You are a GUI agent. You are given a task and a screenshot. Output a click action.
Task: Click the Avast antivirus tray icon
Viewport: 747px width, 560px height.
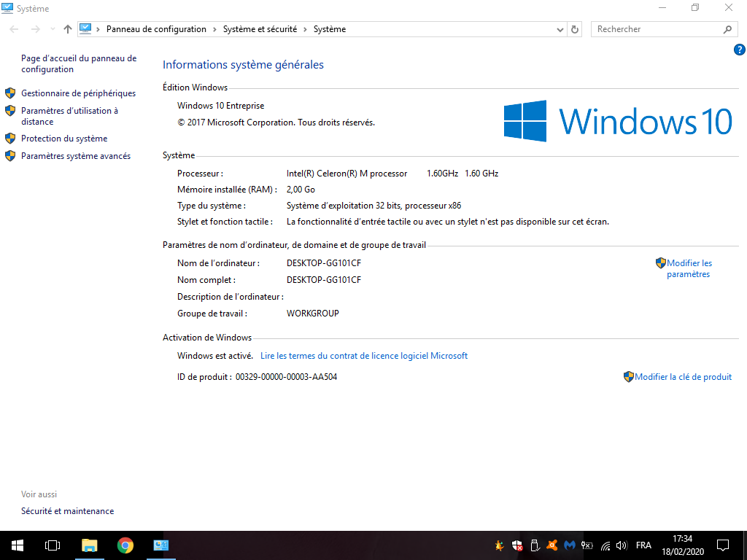[x=553, y=545]
